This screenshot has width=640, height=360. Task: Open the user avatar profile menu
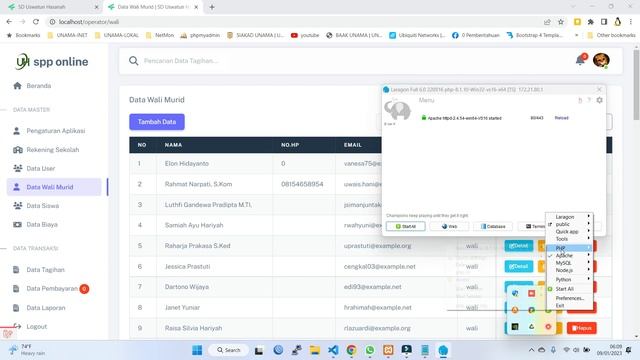click(601, 60)
